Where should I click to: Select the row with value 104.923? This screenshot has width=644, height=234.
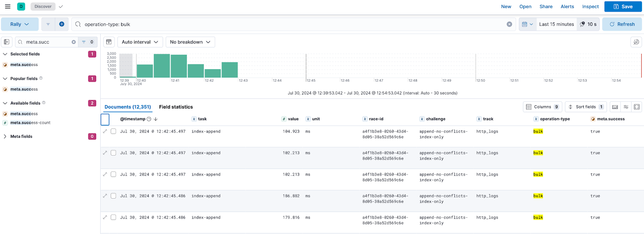click(x=114, y=131)
